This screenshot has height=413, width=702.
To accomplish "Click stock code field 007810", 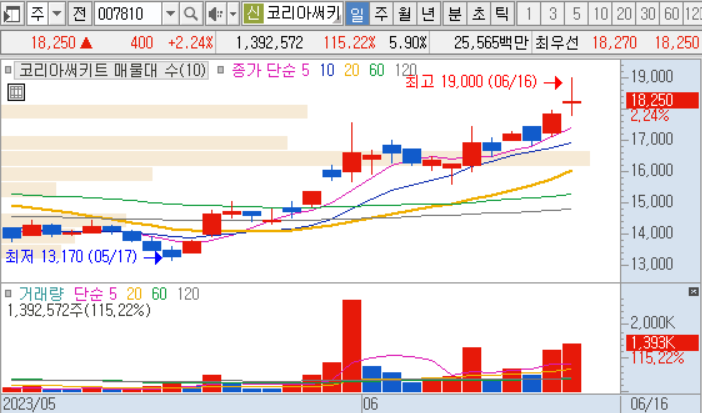I will [128, 13].
